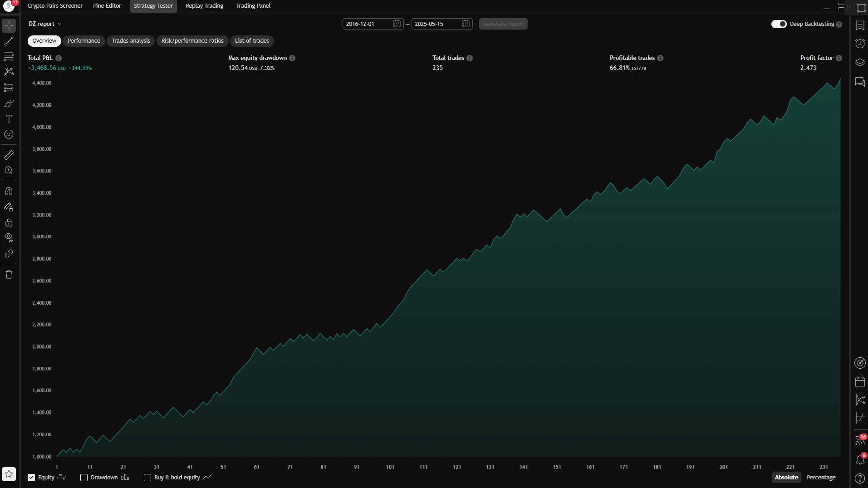Screen dimensions: 868x488
Task: Open the Fibonacci retracement tools
Action: point(9,57)
